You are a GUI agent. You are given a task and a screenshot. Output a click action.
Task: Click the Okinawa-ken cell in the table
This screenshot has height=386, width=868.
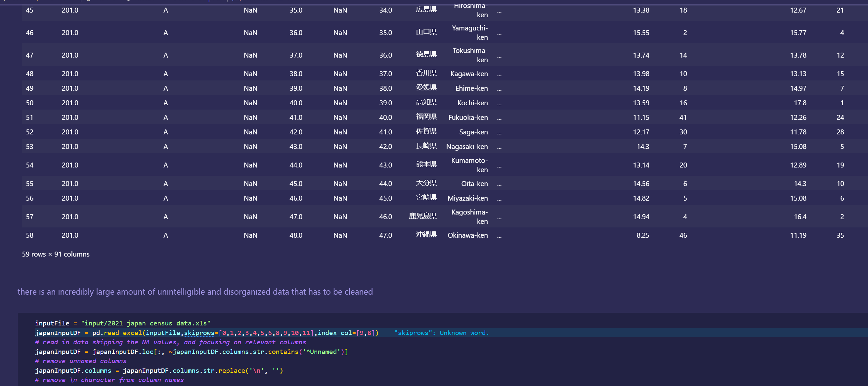[467, 235]
